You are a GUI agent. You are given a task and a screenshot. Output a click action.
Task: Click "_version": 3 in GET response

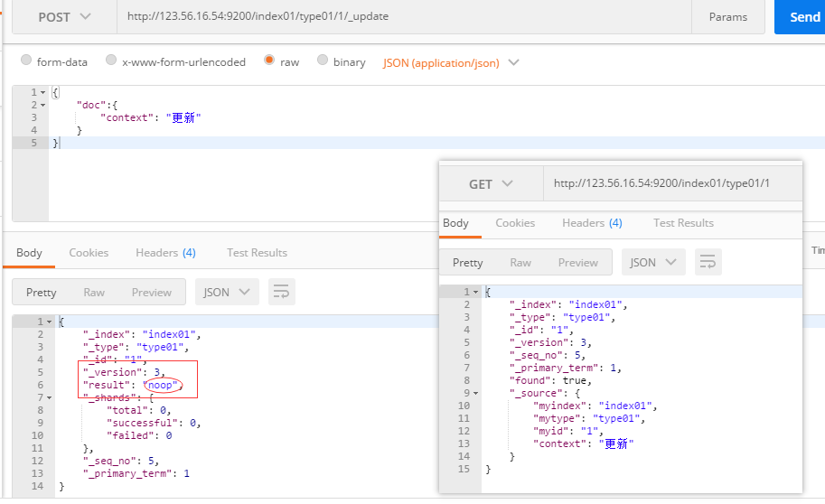point(550,342)
